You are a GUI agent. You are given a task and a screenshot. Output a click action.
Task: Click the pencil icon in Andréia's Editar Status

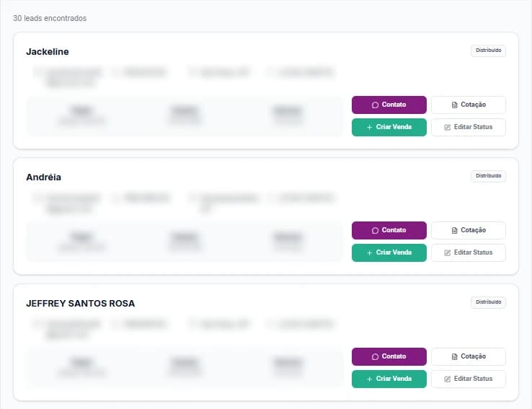click(448, 252)
